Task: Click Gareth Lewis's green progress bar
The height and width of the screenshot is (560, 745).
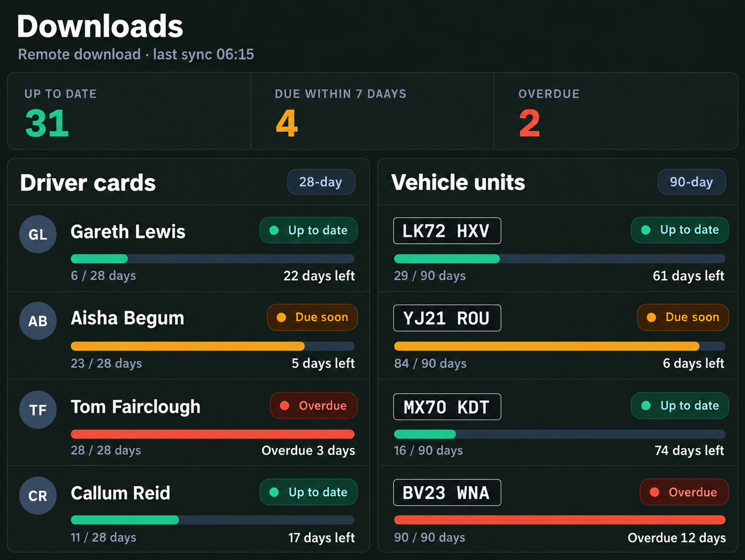Action: (212, 259)
